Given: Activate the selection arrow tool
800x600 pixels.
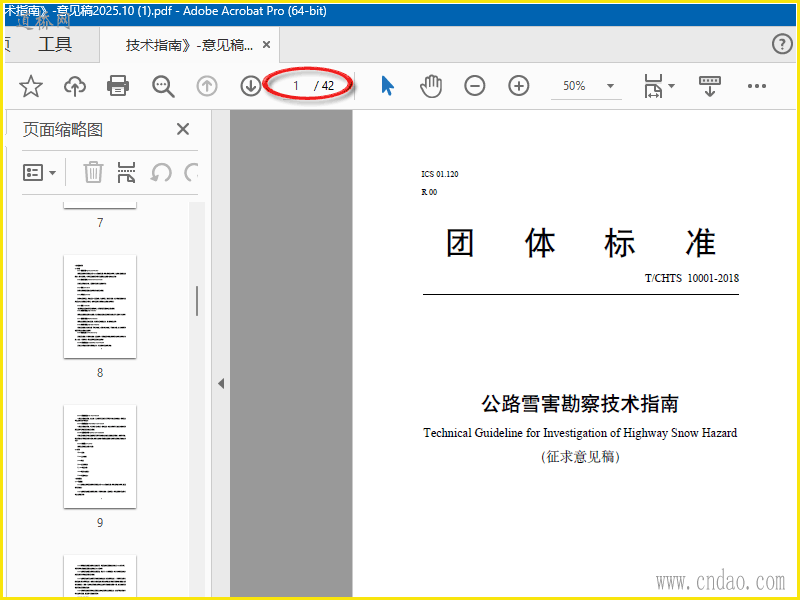Looking at the screenshot, I should pyautogui.click(x=388, y=86).
